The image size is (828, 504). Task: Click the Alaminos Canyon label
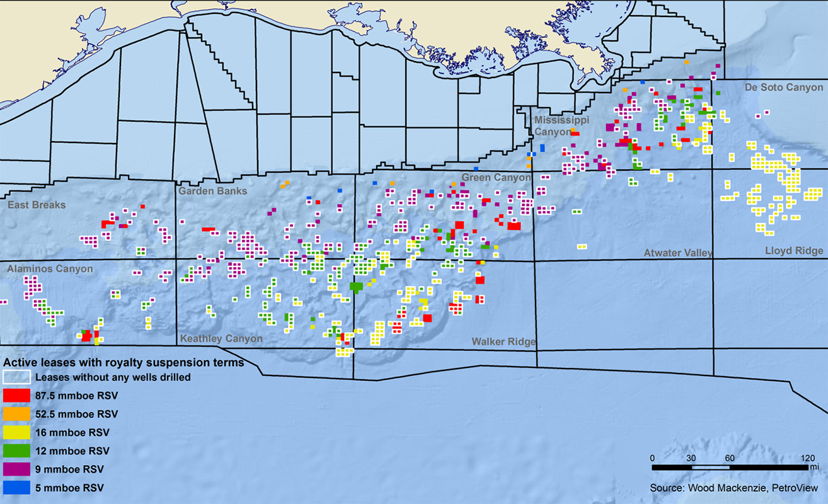click(x=50, y=269)
